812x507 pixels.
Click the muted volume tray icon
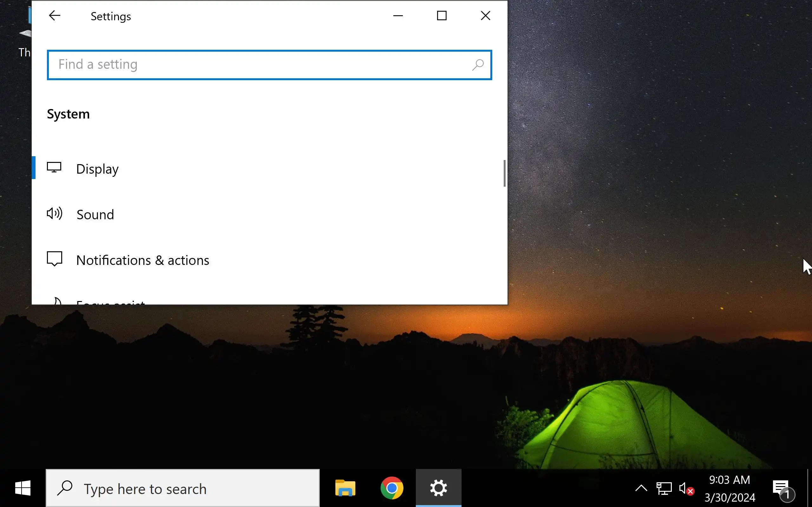pos(686,489)
